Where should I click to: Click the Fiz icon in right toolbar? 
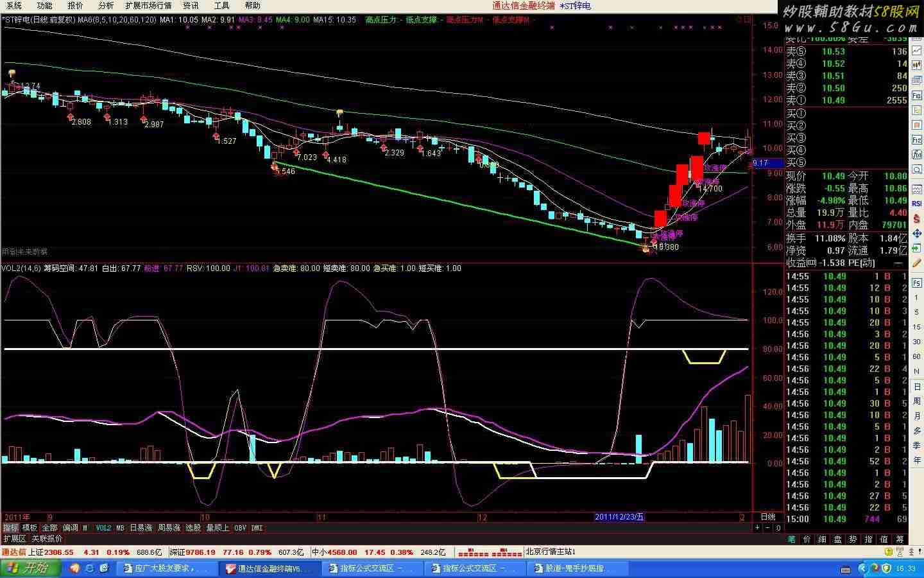tap(917, 139)
